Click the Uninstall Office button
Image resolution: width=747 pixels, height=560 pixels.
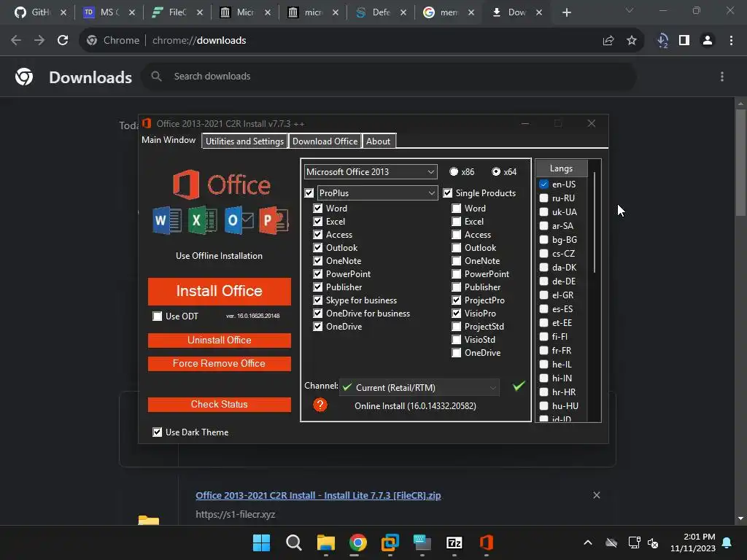[x=219, y=340]
